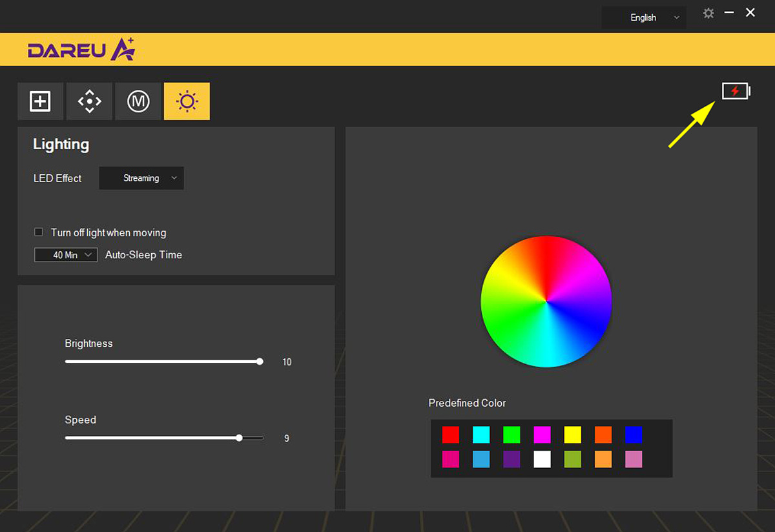Select the white predefined color swatch
775x532 pixels.
coord(542,459)
